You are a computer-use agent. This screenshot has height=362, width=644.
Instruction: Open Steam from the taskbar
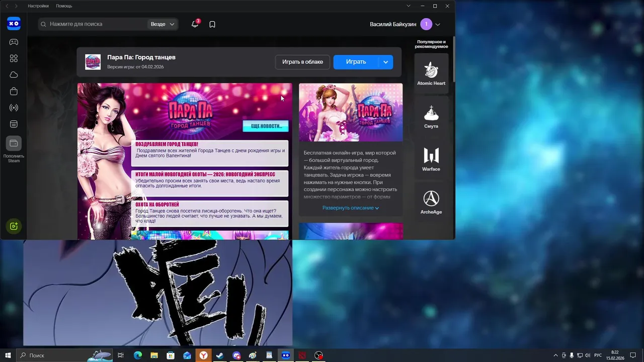220,355
